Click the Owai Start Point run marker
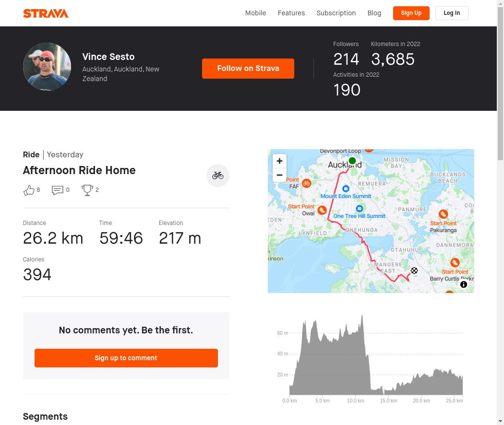 (x=322, y=210)
